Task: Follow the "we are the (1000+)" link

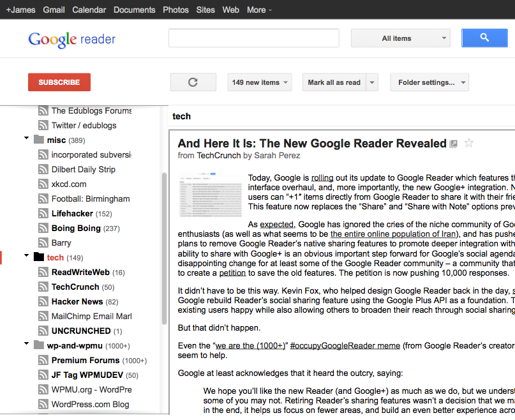Action: tap(250, 346)
